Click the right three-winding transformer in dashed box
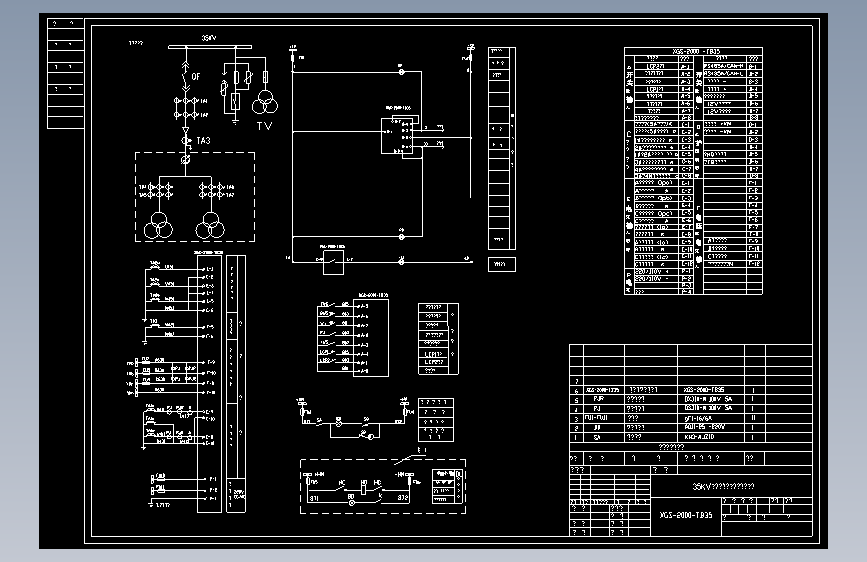This screenshot has width=867, height=562. [210, 226]
